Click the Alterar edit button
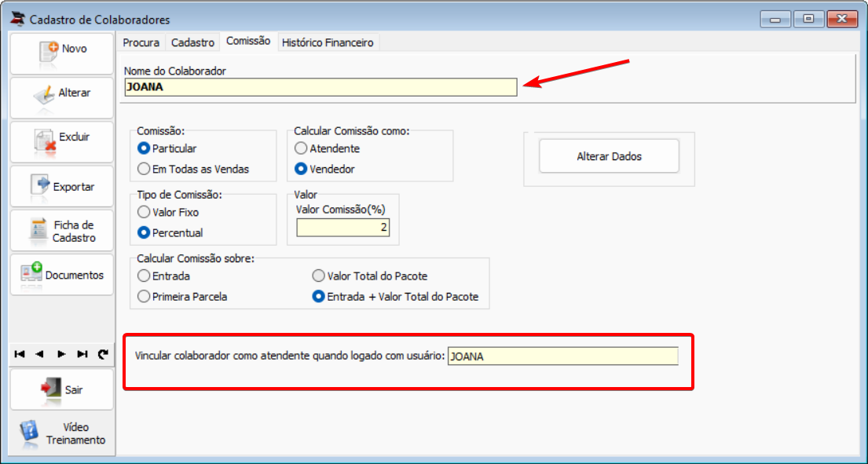Screen dimensions: 868x464 click(61, 98)
